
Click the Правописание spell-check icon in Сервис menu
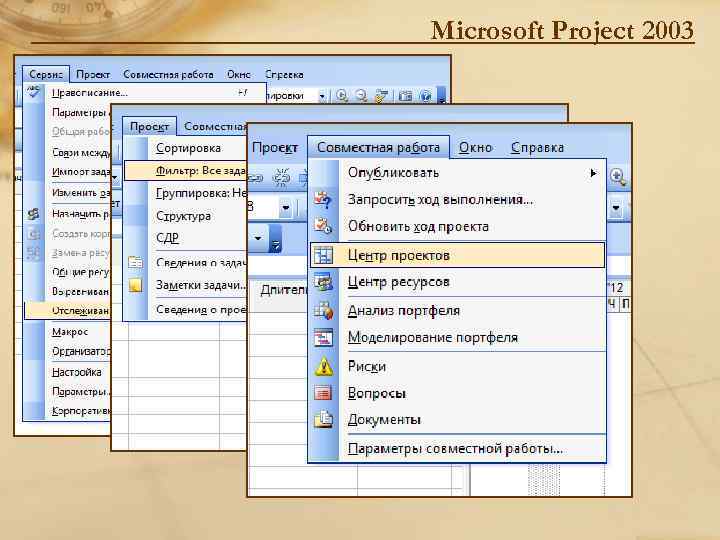pyautogui.click(x=33, y=91)
